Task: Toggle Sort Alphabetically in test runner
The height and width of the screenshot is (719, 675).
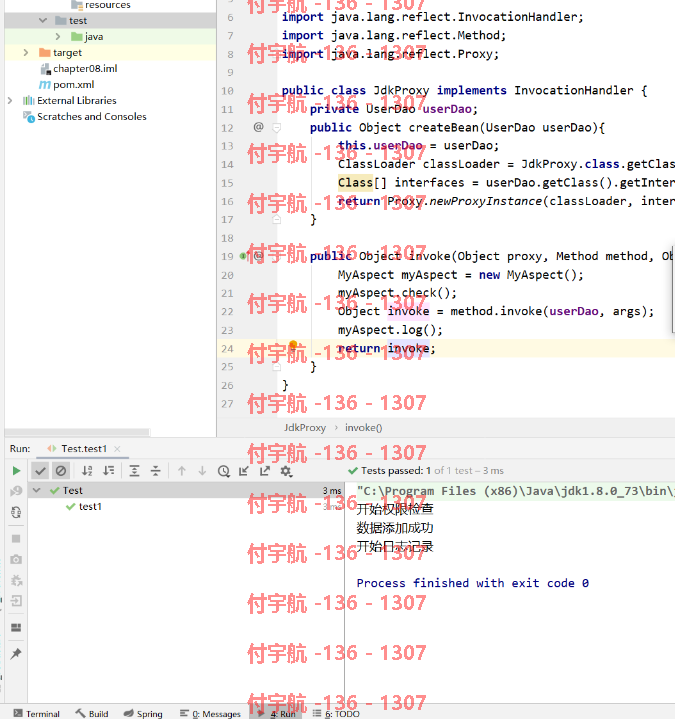Action: coord(87,470)
